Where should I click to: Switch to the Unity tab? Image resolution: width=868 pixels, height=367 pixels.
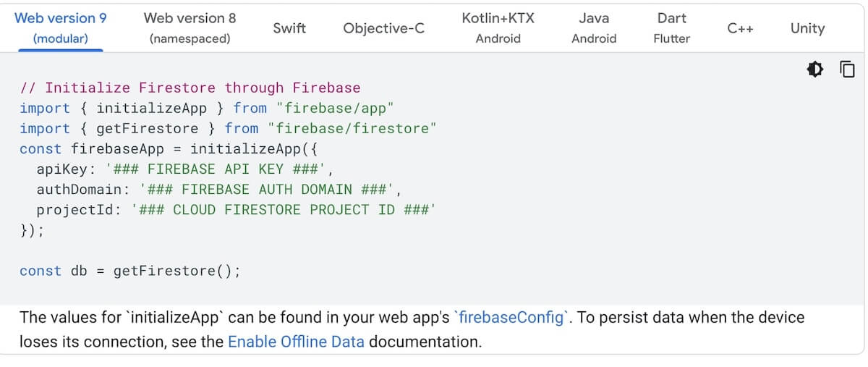point(807,28)
